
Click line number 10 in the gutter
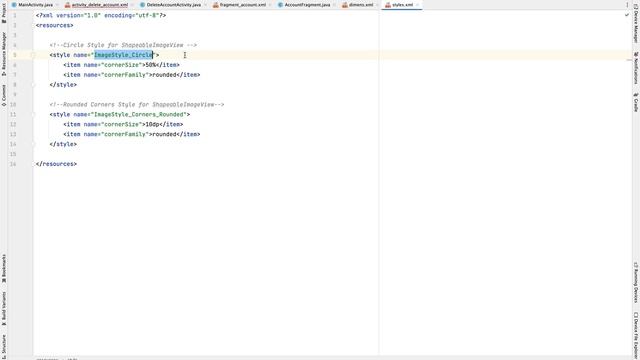click(x=13, y=104)
